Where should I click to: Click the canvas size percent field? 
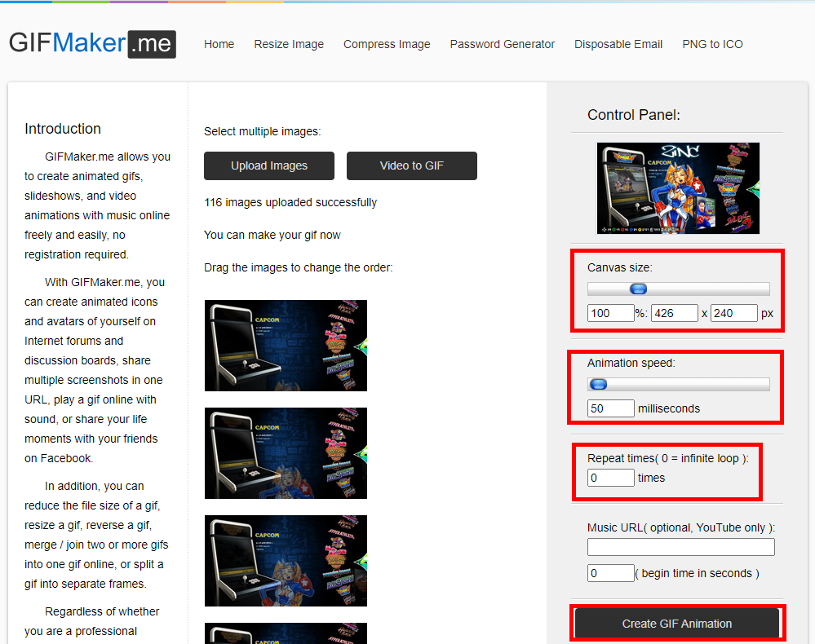click(x=611, y=313)
